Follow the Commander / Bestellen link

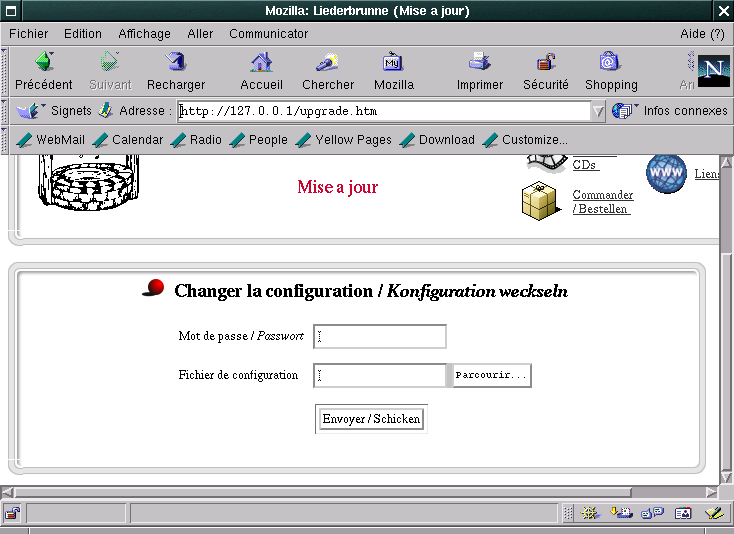[602, 202]
